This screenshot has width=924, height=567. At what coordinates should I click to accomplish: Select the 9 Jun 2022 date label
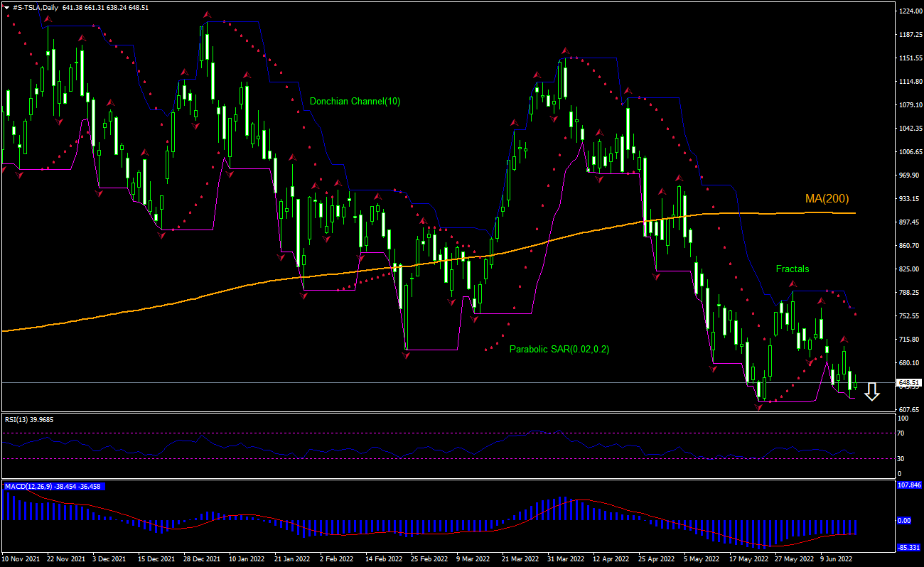click(837, 559)
